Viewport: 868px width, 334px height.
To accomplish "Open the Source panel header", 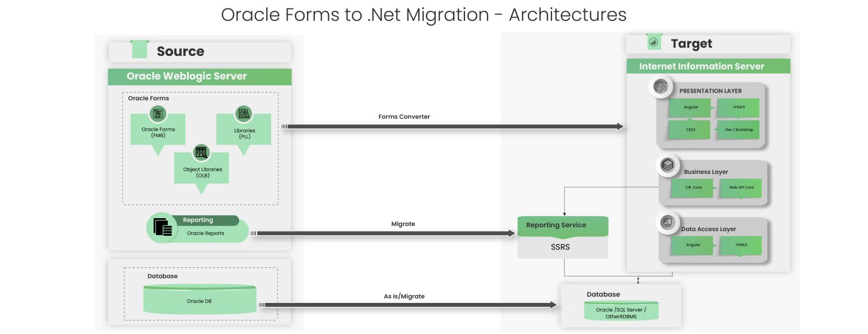I will 180,51.
